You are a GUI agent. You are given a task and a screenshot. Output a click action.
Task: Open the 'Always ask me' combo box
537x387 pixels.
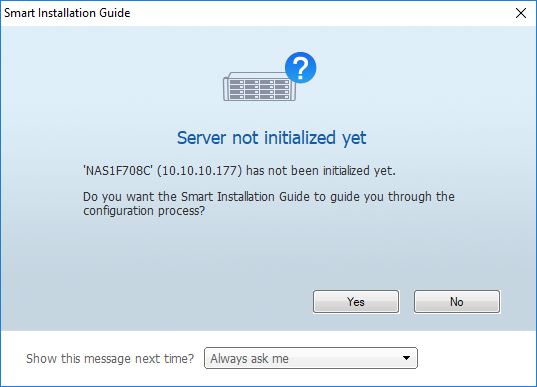point(311,358)
